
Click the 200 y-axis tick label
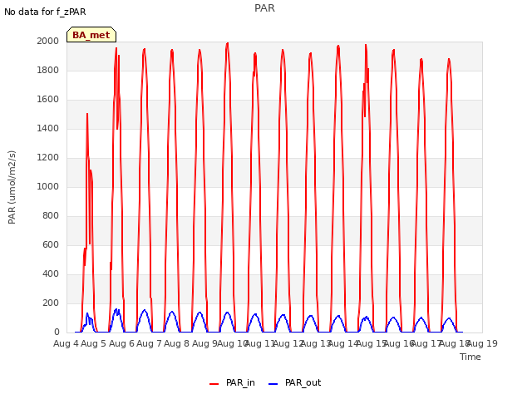click(x=51, y=303)
